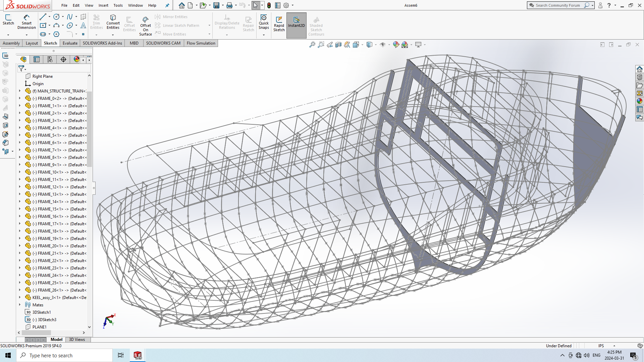Click the Section View icon
This screenshot has height=362, width=644.
click(x=338, y=45)
